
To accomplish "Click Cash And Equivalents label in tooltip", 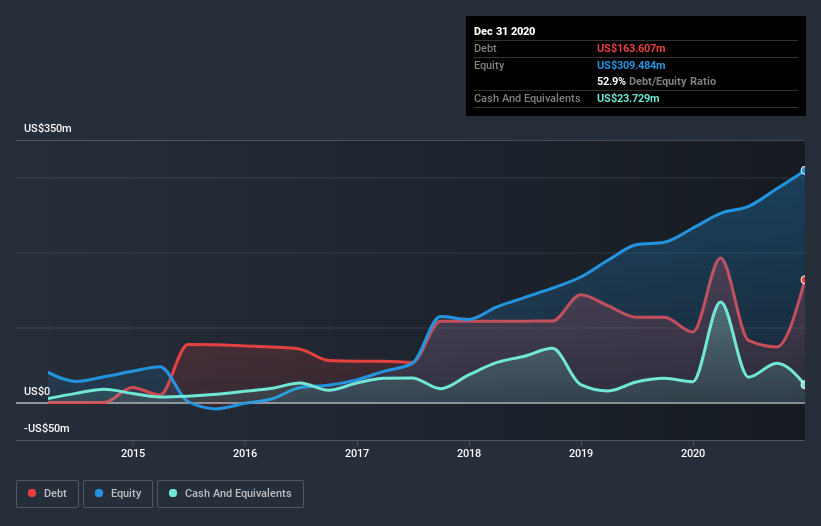I will 527,98.
